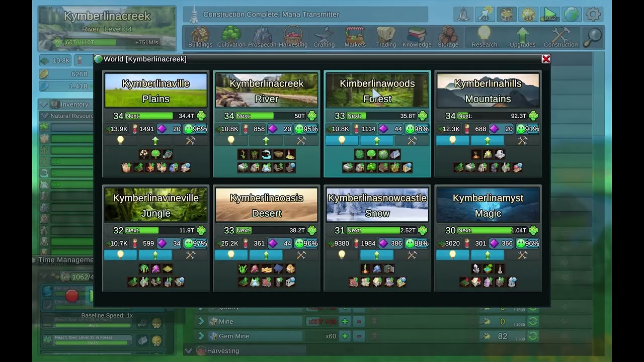Screen dimensions: 644x362
Task: Click refresh icon on the Gem Mine row
Action: 532,336
